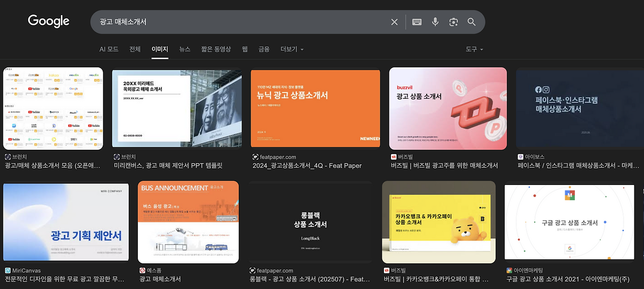Screen dimensions: 644x289
Task: Clear the search query with the X icon
Action: [394, 22]
